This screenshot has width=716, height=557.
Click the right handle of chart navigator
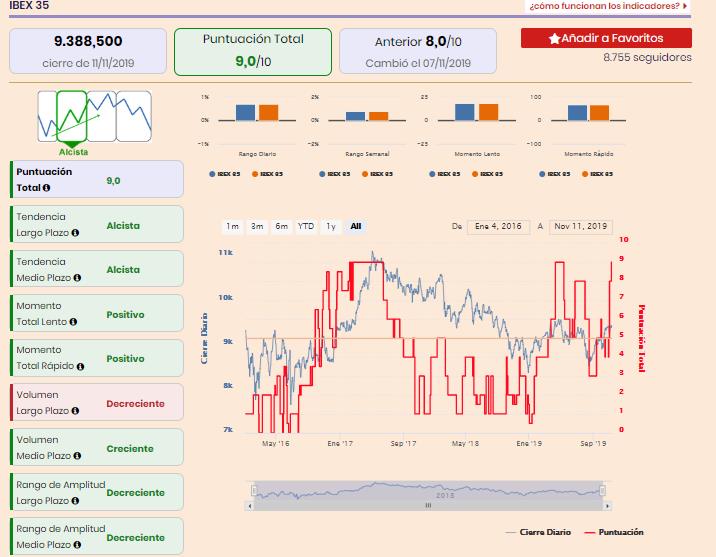pos(602,491)
